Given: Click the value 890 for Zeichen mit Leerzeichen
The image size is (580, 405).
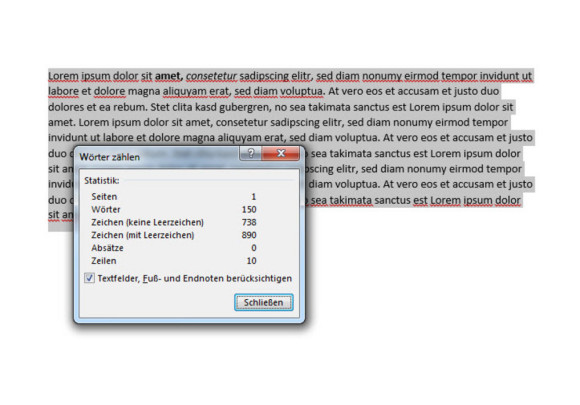Looking at the screenshot, I should click(x=249, y=235).
